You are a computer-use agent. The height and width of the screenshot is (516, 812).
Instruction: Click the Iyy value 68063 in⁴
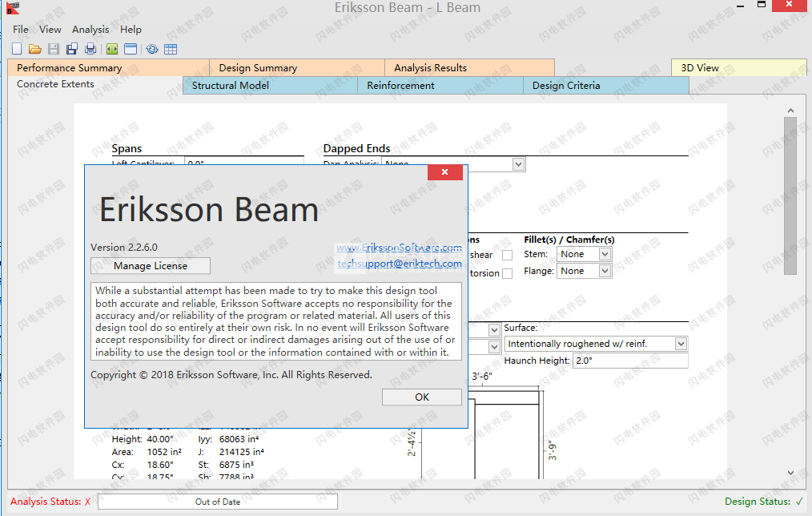(x=239, y=439)
